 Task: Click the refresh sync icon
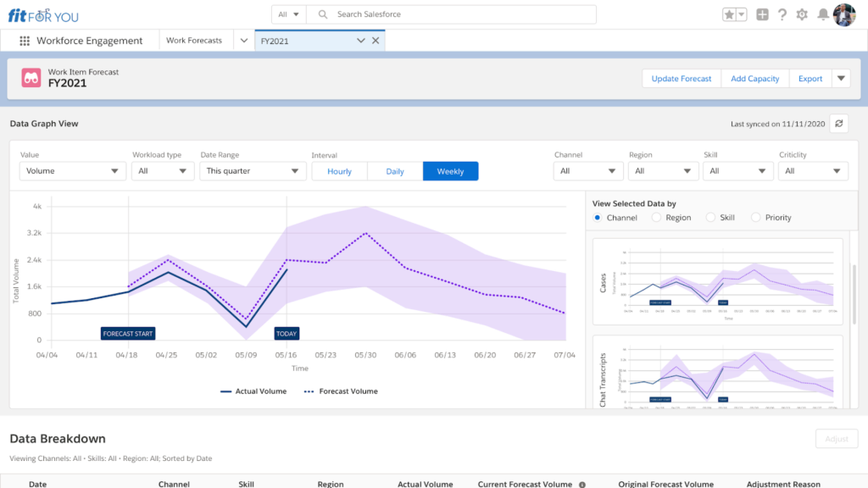coord(838,124)
